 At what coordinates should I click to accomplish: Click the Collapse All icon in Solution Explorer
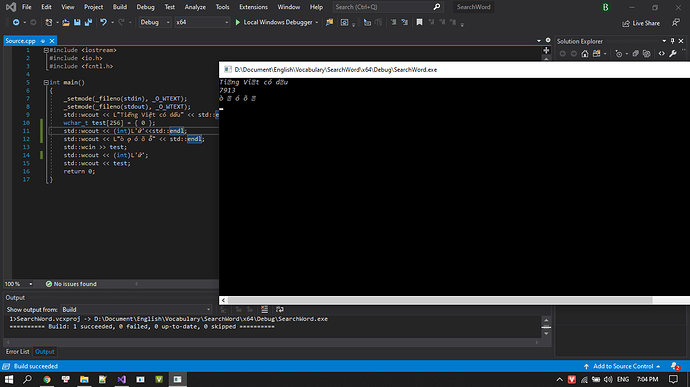(x=635, y=54)
